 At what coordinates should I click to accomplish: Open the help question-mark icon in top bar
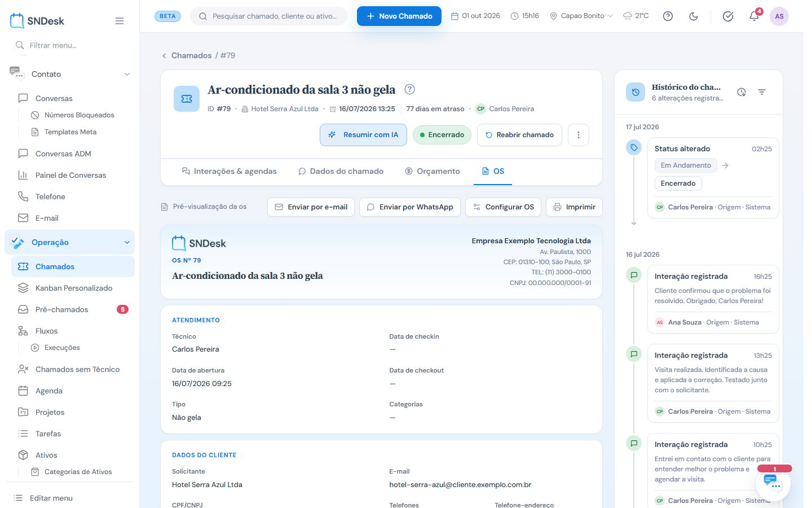coord(668,16)
